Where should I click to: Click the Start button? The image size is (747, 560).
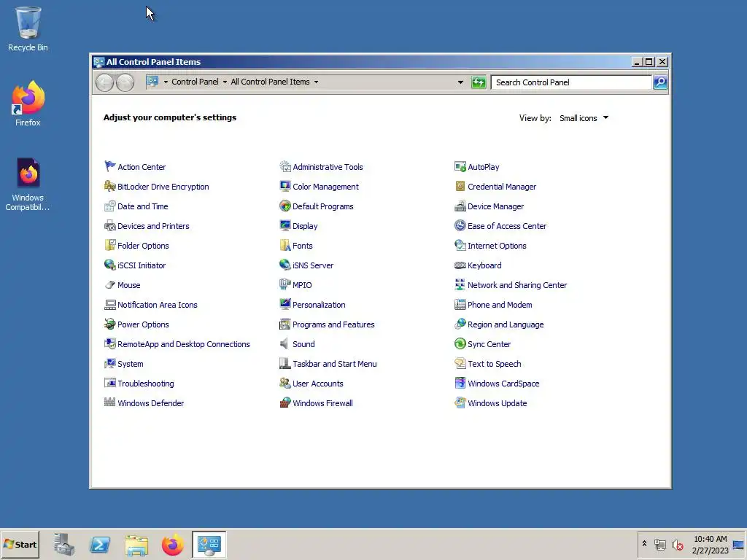(x=20, y=544)
